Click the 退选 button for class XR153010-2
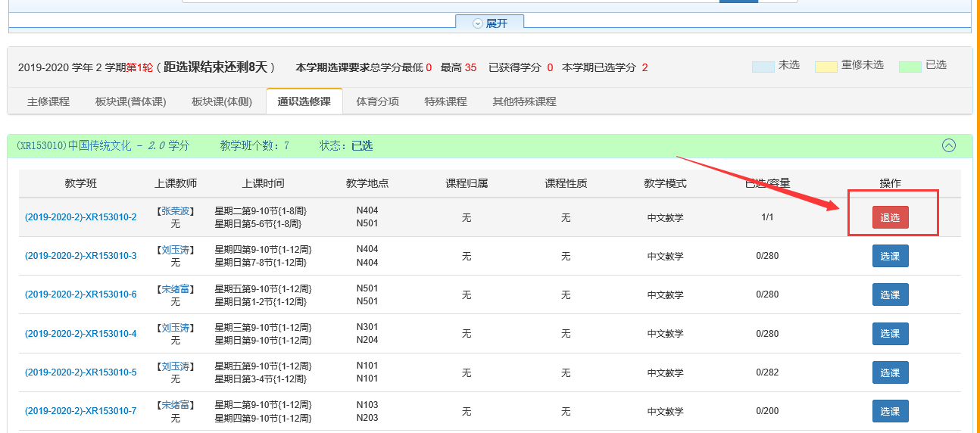 click(890, 217)
